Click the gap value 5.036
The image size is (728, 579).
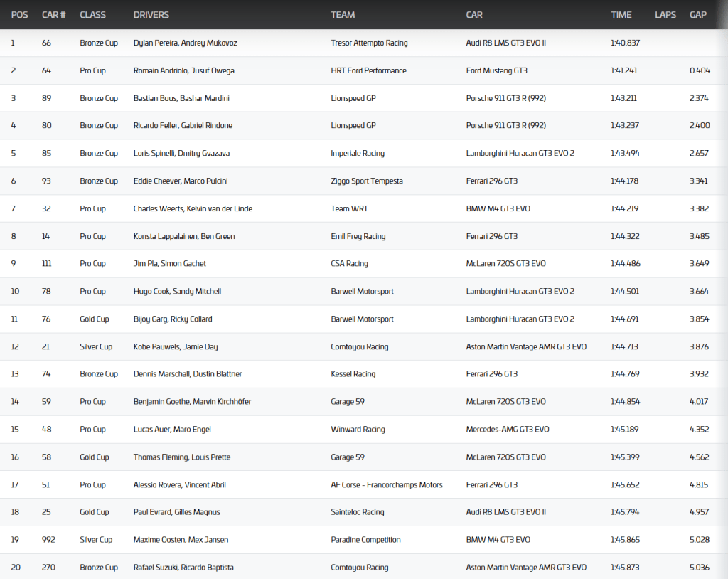tap(700, 568)
